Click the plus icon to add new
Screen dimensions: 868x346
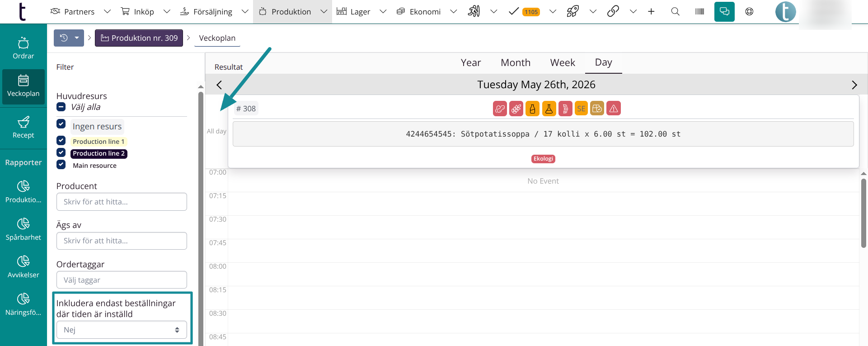[651, 11]
